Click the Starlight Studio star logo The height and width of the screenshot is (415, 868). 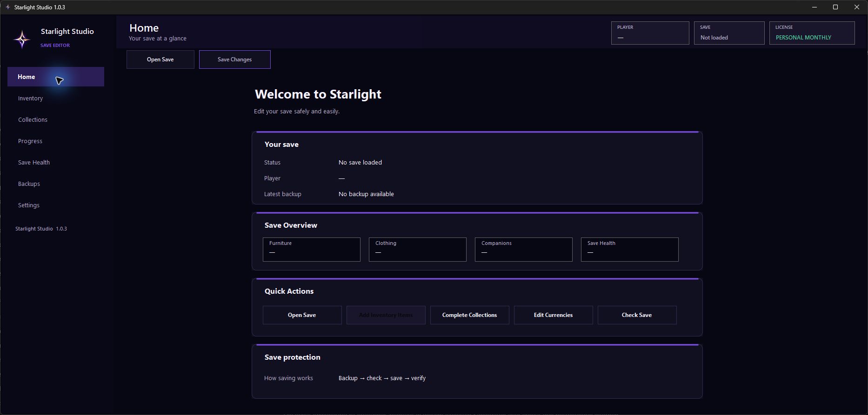click(22, 39)
